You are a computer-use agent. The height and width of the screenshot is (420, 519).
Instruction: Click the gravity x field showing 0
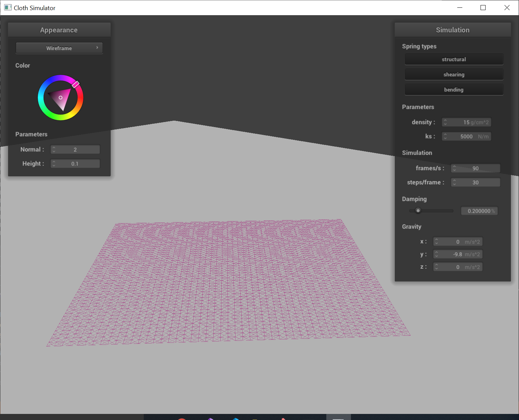[x=458, y=242]
